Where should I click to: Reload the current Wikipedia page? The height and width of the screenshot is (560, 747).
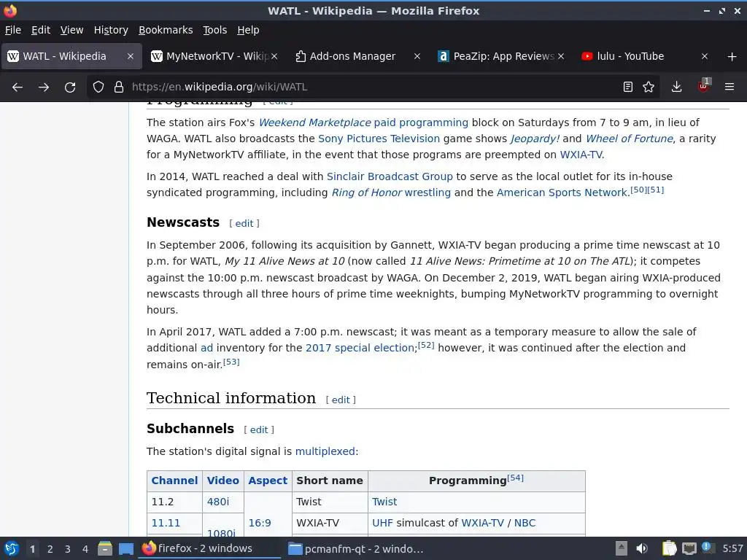[x=70, y=87]
